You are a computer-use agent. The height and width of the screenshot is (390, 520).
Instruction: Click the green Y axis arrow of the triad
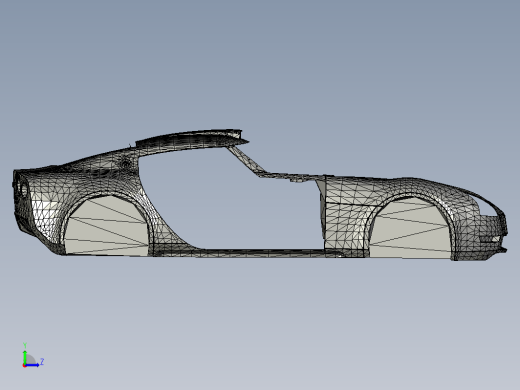click(25, 357)
